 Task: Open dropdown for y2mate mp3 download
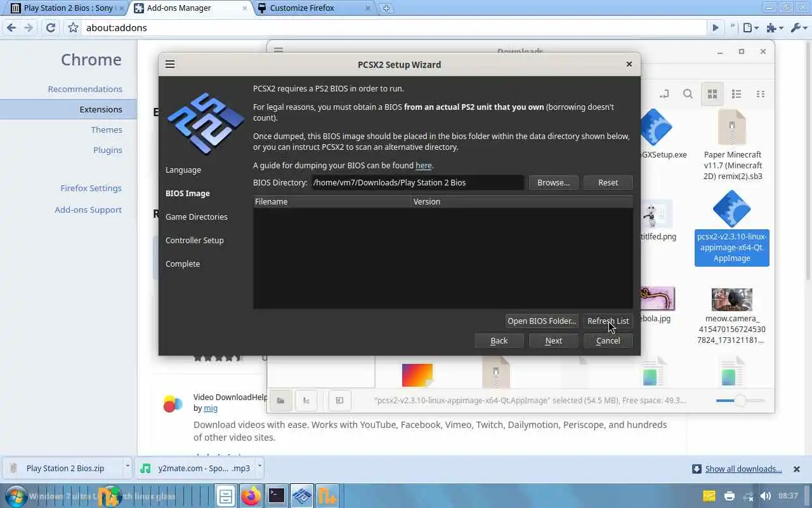pos(259,467)
